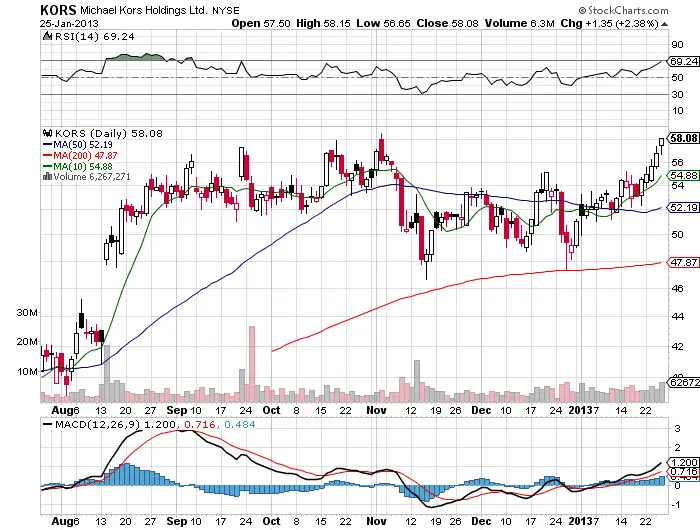Viewport: 700px width, 530px height.
Task: Click the red MA(200) legend line swatch
Action: point(47,155)
